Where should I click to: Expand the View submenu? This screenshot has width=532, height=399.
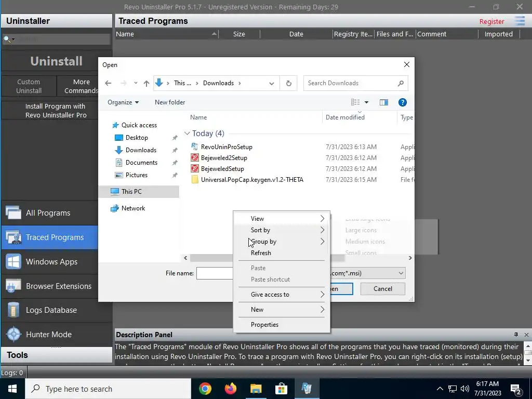(x=282, y=219)
